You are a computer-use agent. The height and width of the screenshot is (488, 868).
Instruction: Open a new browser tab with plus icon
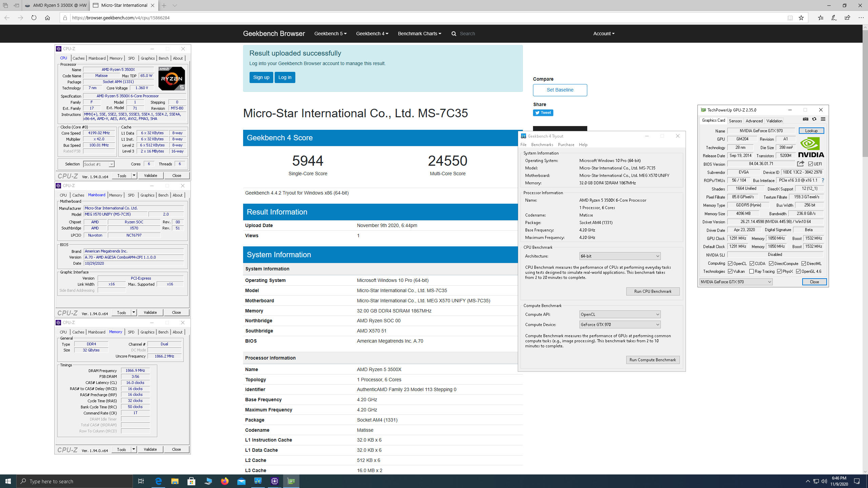pyautogui.click(x=164, y=5)
